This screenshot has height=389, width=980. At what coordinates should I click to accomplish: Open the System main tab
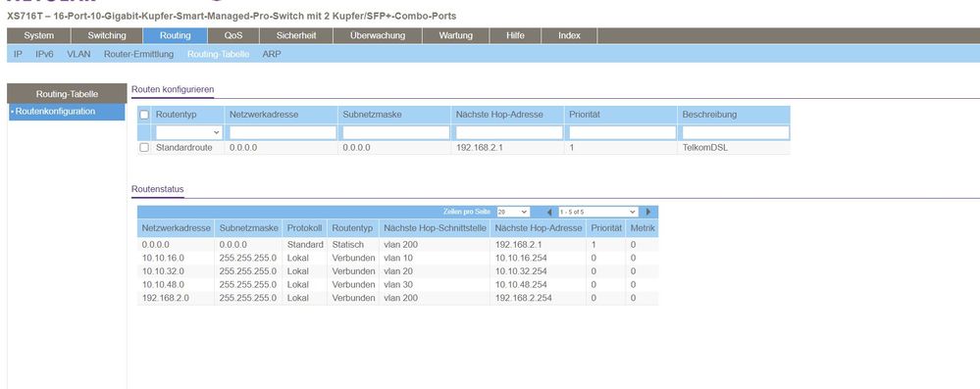[39, 35]
